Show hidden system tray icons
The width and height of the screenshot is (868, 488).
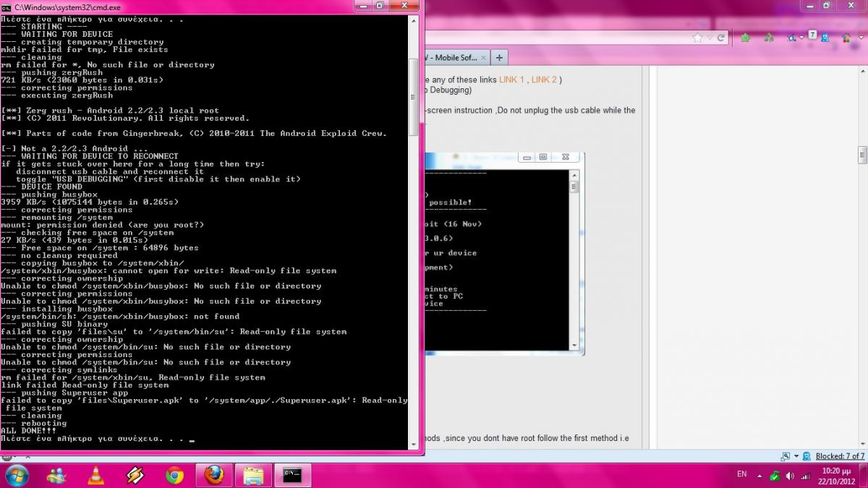click(759, 476)
